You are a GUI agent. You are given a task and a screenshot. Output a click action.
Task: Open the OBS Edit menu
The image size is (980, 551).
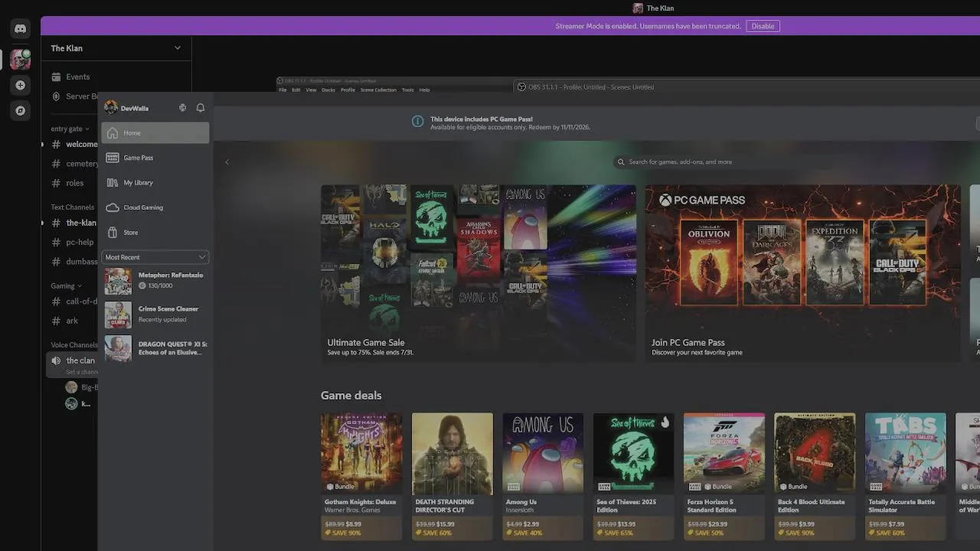point(296,90)
